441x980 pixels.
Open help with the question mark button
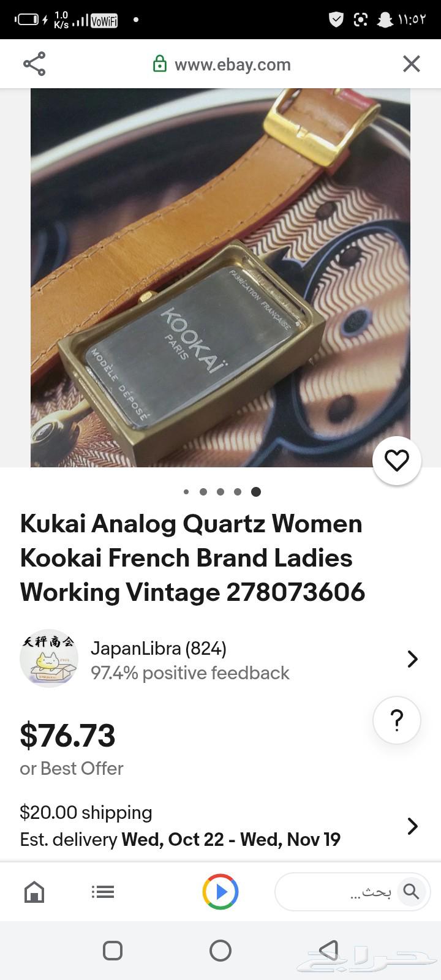click(397, 720)
